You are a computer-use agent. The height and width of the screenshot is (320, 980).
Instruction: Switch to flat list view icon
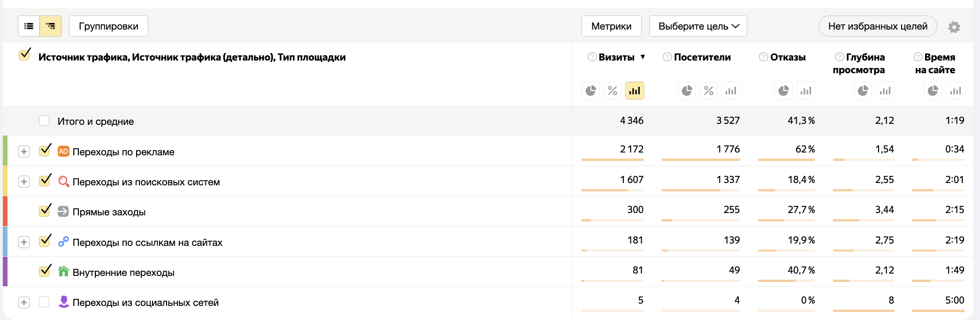(29, 26)
